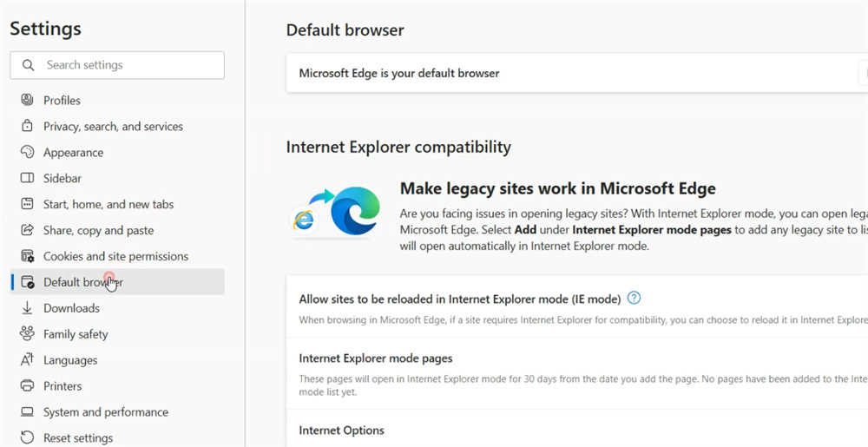Click the Appearance palette icon

[x=27, y=153]
